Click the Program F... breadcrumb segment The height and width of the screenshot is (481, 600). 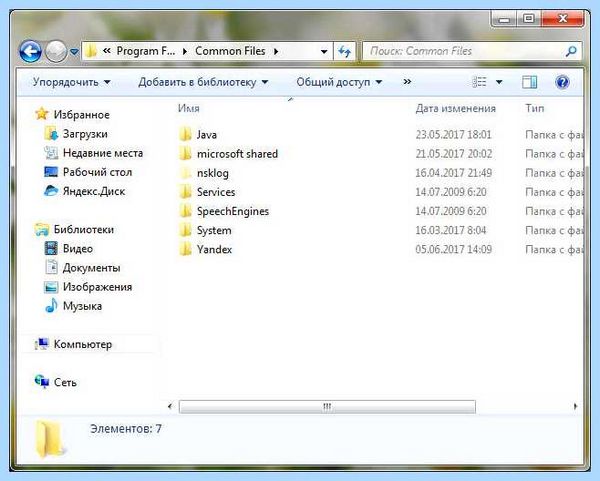tap(145, 51)
